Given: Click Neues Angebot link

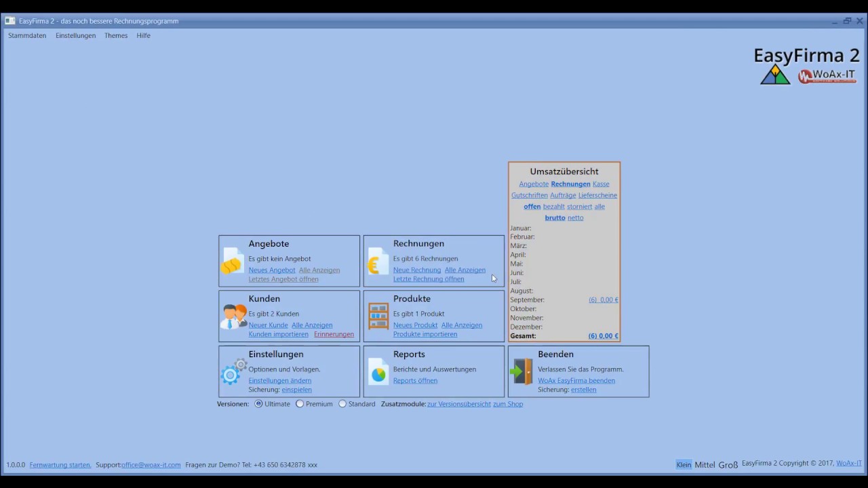Looking at the screenshot, I should click(x=272, y=270).
